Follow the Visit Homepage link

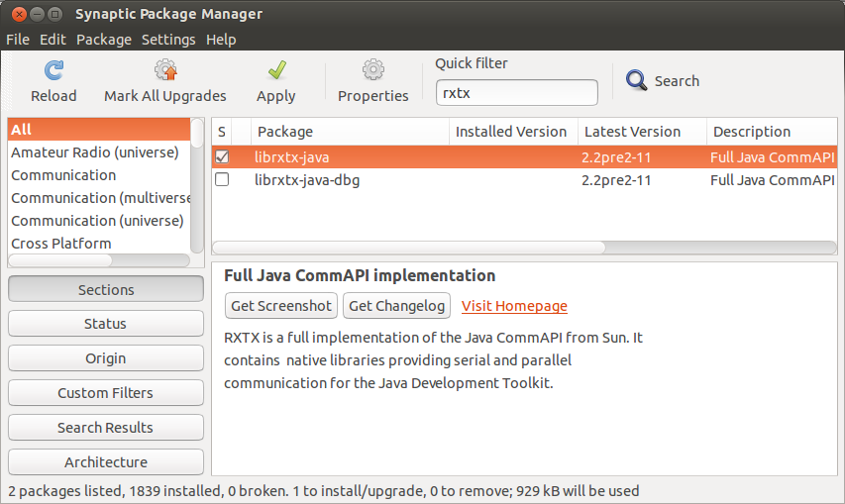514,306
